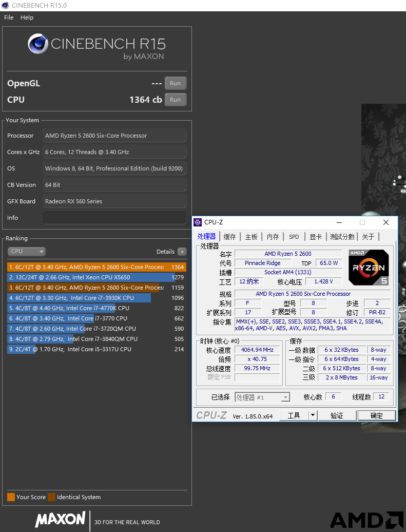
Task: Select ranking row 8 Core i7-3840QM
Action: pos(96,339)
